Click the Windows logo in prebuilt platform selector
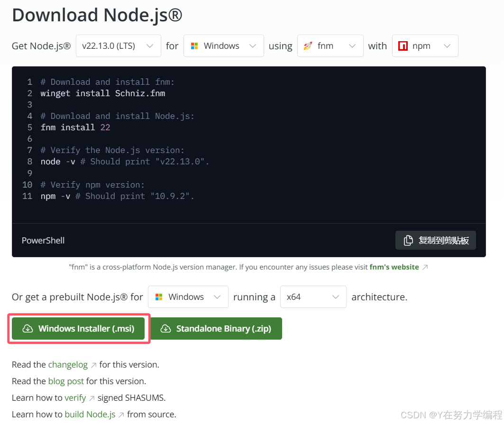Screen dimensions: 504x423 (x=159, y=297)
